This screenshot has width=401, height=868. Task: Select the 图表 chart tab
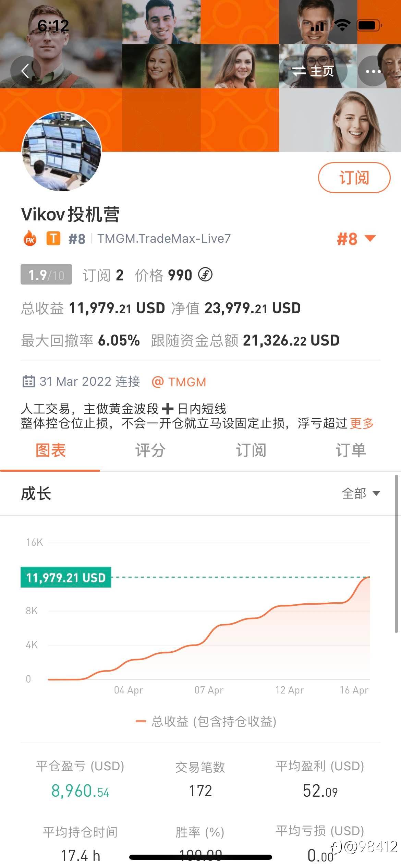[50, 450]
